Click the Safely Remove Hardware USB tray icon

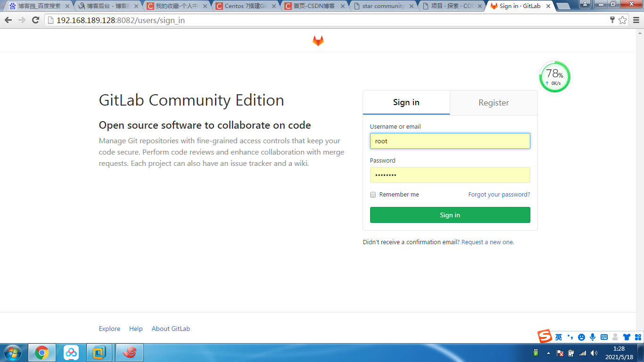(536, 353)
